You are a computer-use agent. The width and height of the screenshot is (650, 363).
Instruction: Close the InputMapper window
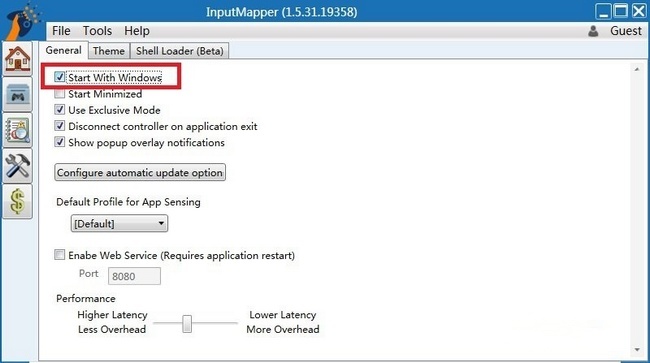coord(638,11)
